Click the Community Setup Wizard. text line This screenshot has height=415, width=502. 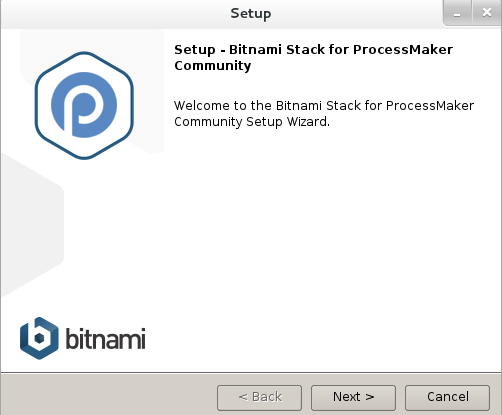point(252,122)
